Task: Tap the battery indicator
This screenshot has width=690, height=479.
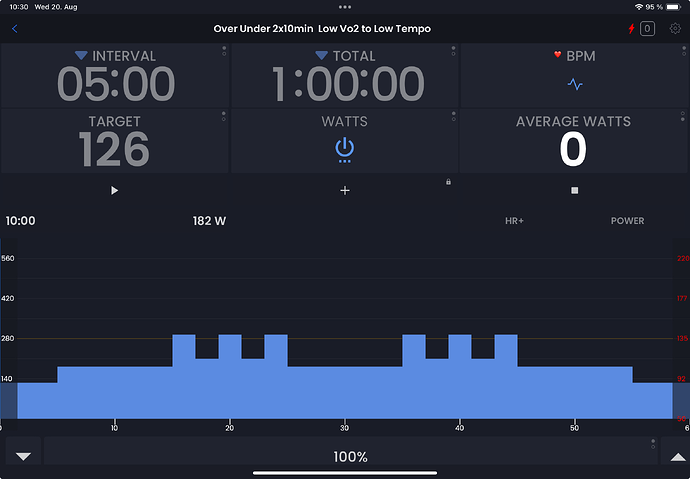Action: (x=673, y=7)
